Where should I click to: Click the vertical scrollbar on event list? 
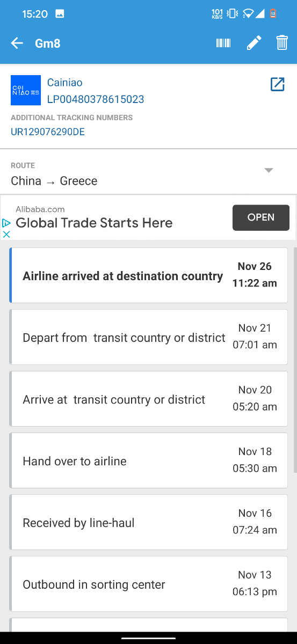295,360
